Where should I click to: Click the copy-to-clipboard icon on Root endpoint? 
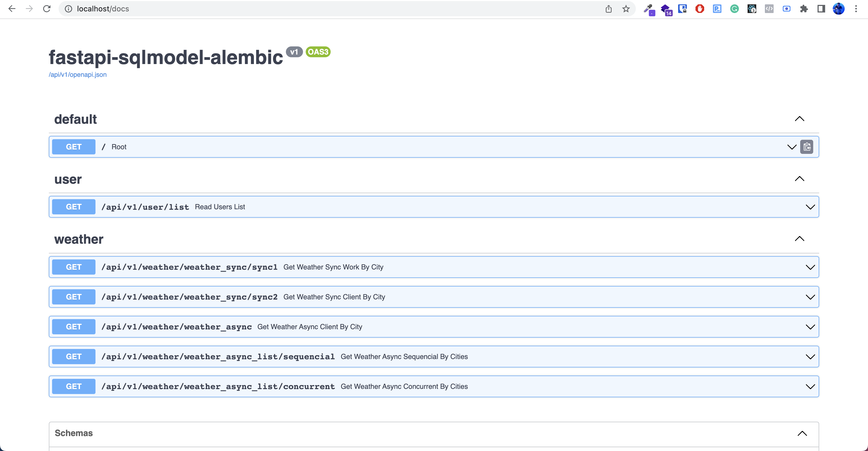(x=806, y=147)
